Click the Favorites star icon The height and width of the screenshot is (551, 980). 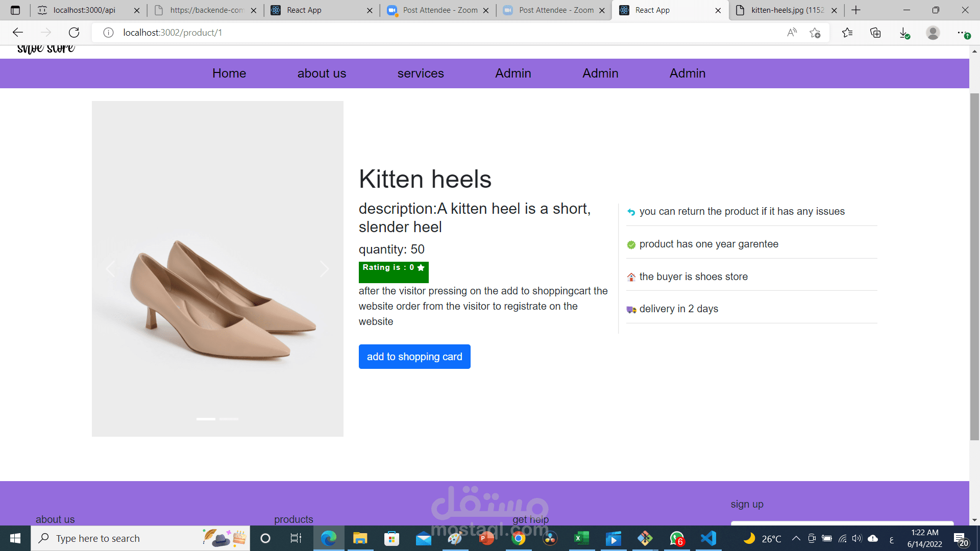point(847,32)
